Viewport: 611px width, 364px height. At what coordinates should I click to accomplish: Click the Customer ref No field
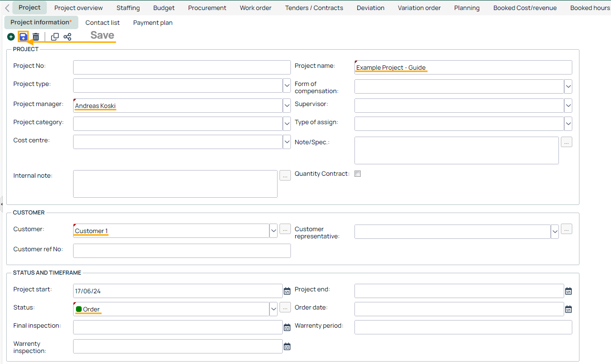coord(182,251)
